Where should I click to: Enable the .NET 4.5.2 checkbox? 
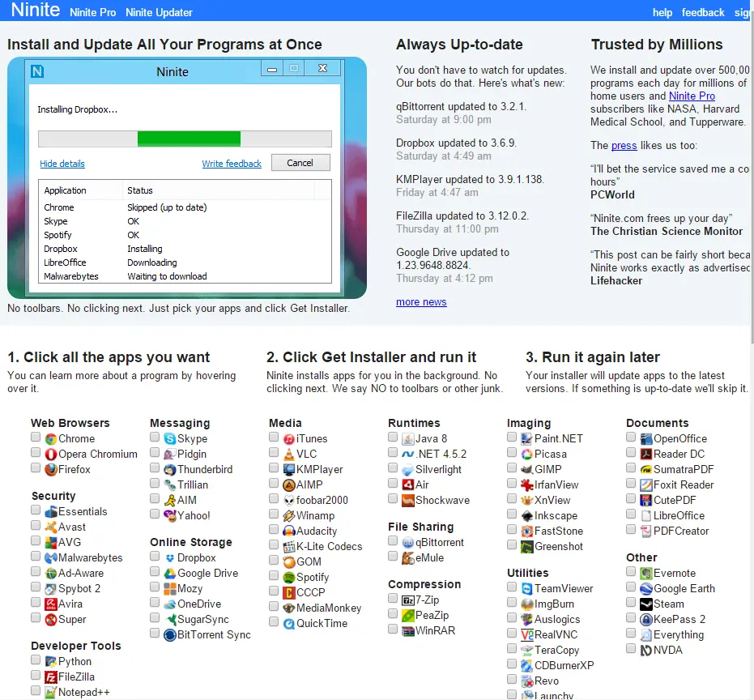[x=393, y=452]
